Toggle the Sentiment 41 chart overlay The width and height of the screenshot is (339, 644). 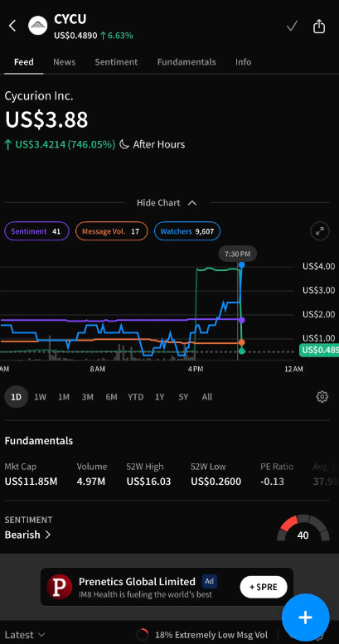coord(36,231)
